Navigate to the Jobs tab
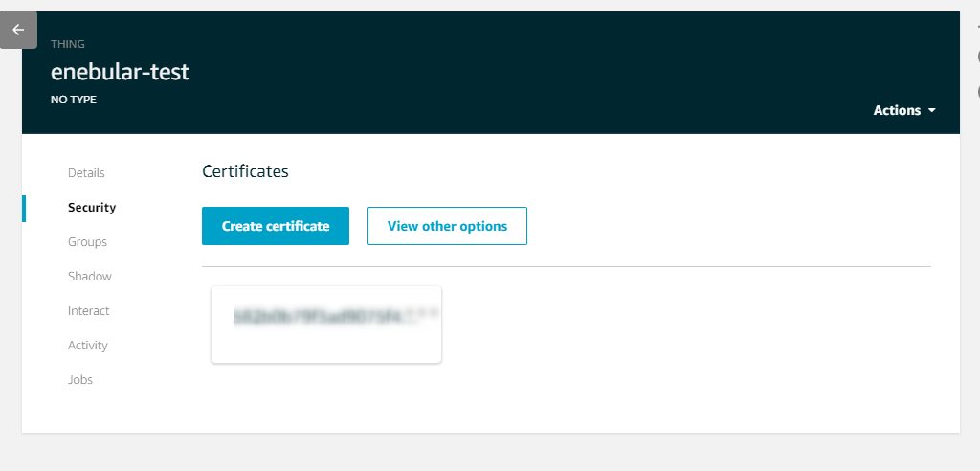This screenshot has width=980, height=471. click(80, 380)
